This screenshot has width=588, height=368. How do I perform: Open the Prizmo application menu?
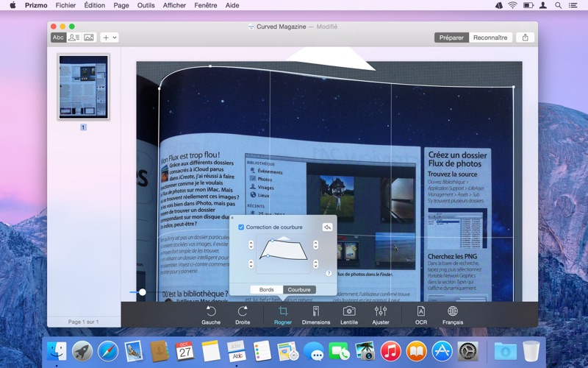36,5
